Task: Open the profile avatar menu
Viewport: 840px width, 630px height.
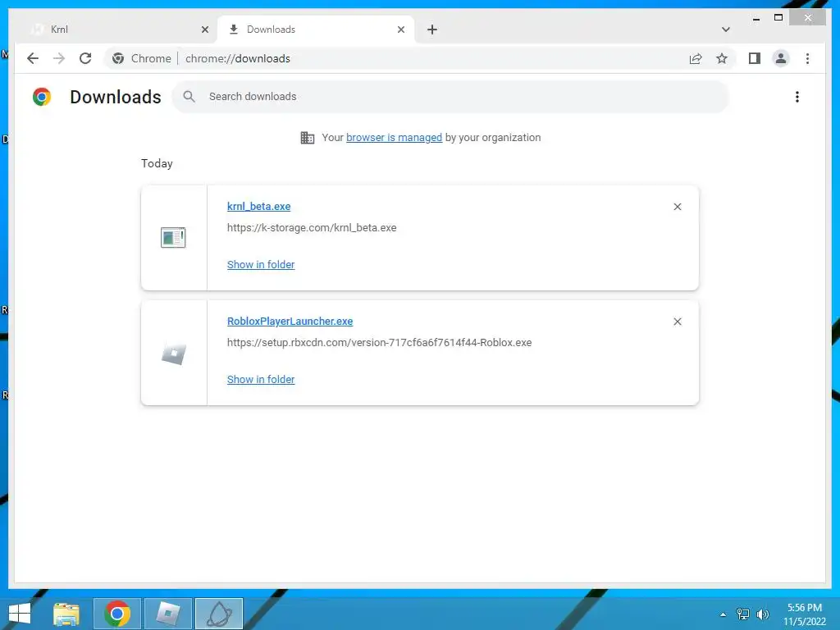Action: pos(781,58)
